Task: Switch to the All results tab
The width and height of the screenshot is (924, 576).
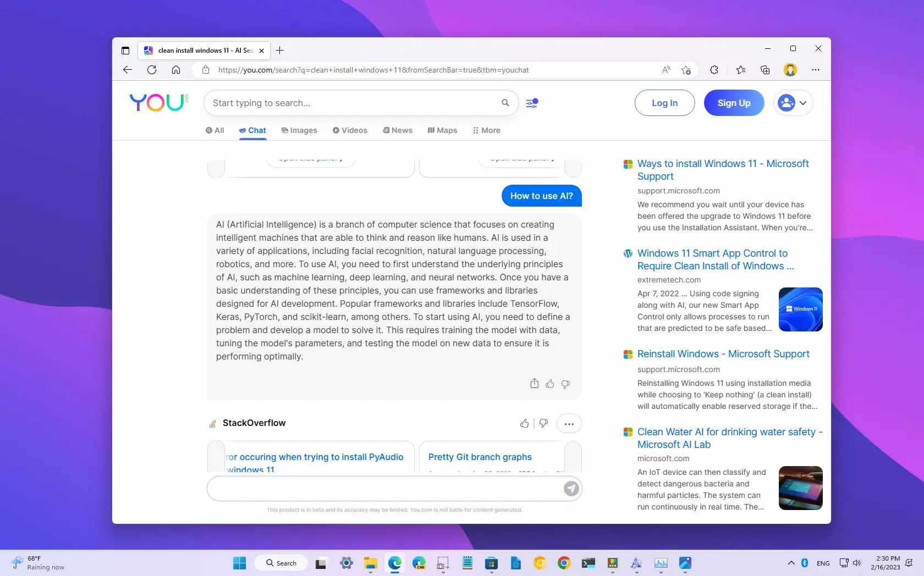Action: (x=215, y=130)
